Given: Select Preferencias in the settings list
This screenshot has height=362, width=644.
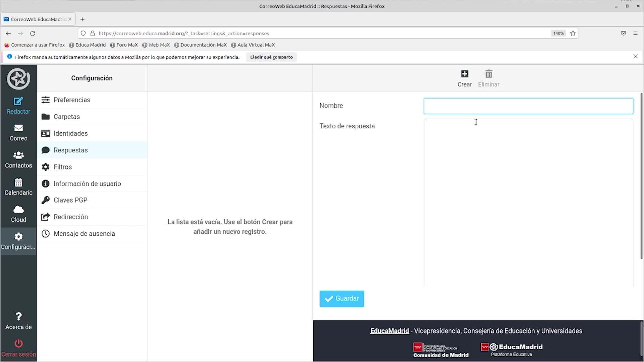Looking at the screenshot, I should pos(72,100).
